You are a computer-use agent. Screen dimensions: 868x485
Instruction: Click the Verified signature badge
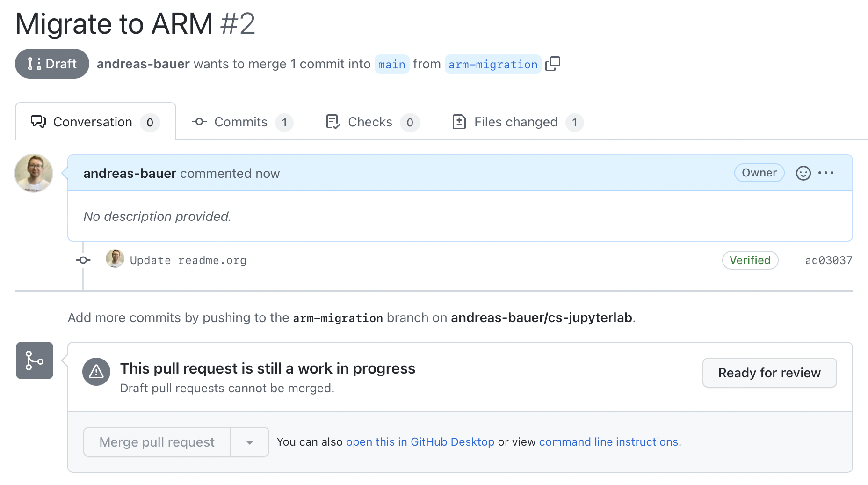click(750, 260)
